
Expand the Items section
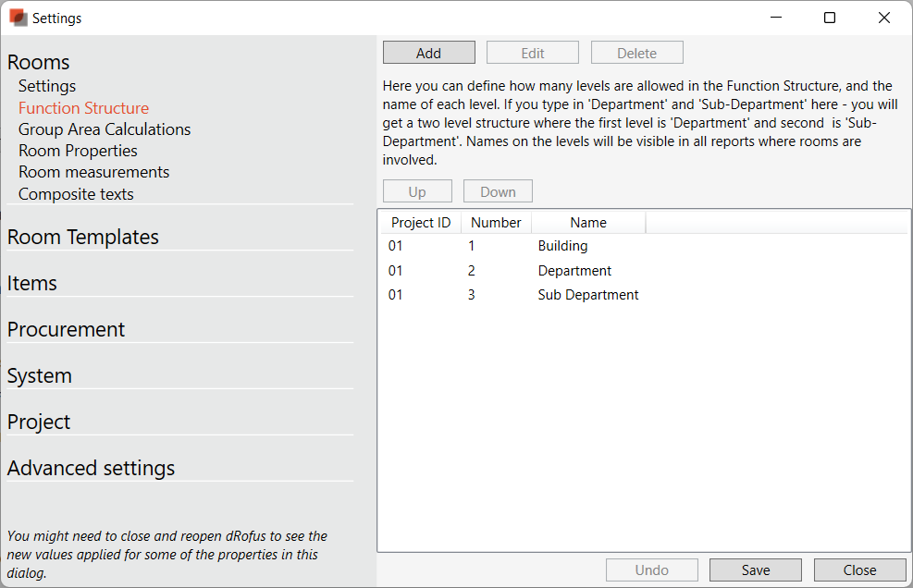pos(32,283)
